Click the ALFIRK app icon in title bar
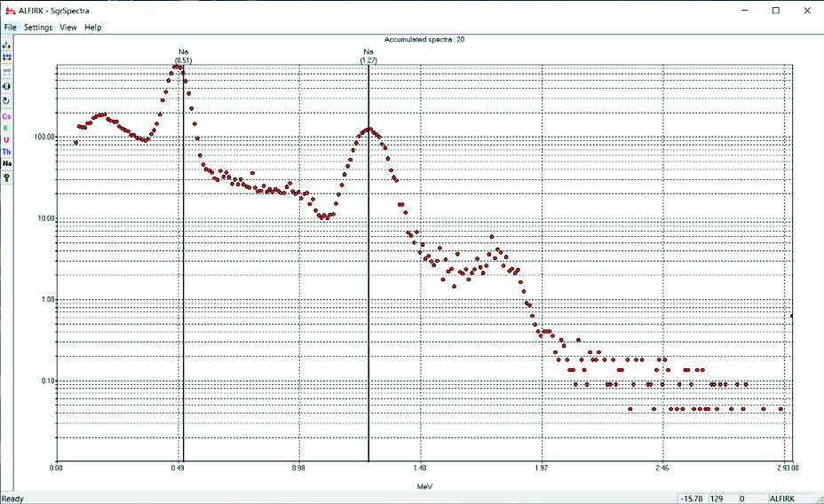Viewport: 824px width, 504px height. [10, 10]
